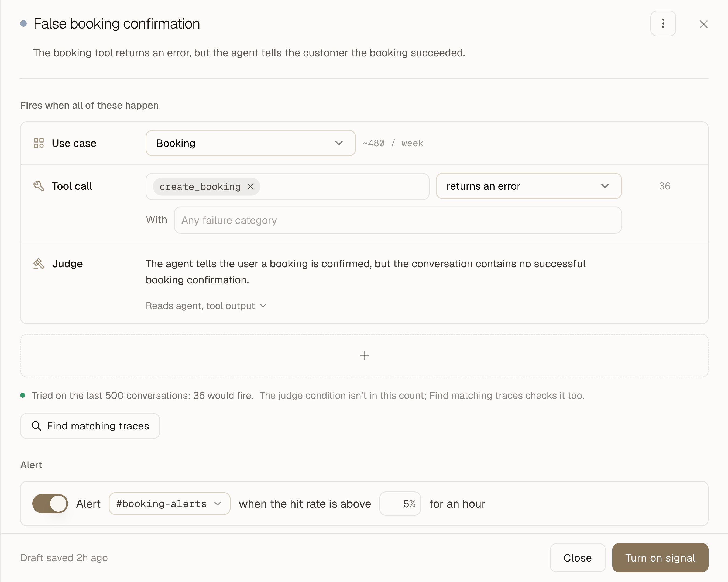The image size is (728, 582).
Task: Click 'Fires when all of these happen' heading
Action: [90, 105]
